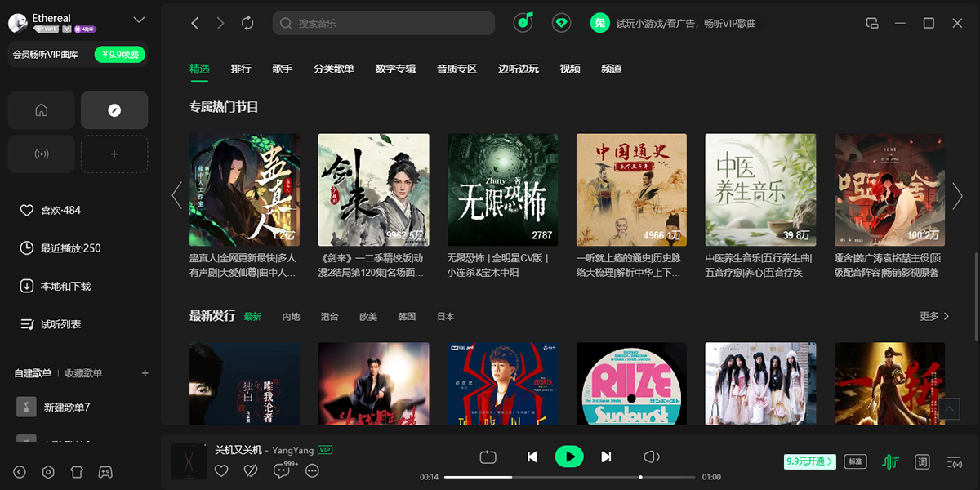Open 本地和下载 local and downloads

(x=55, y=287)
